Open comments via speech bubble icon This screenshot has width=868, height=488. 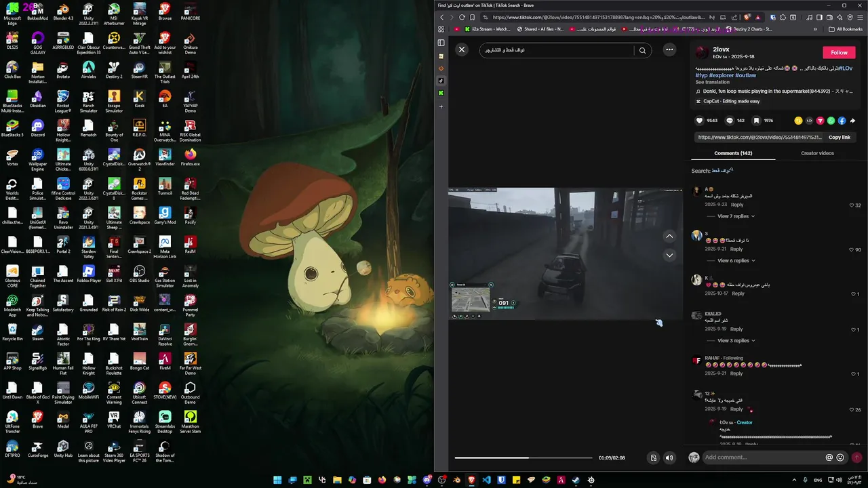coord(730,121)
